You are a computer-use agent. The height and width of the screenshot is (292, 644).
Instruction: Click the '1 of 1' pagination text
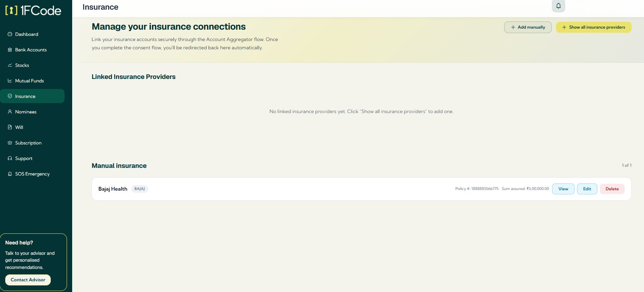click(627, 165)
